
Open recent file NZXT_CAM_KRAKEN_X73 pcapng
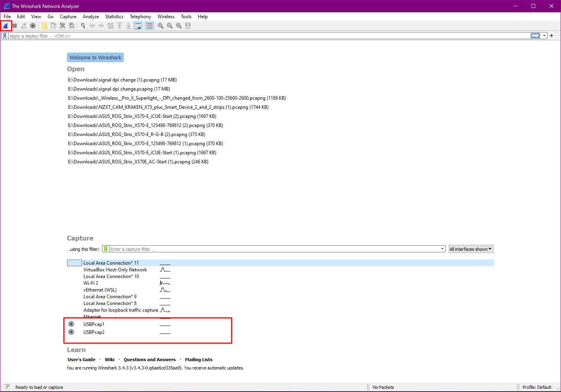tap(168, 107)
